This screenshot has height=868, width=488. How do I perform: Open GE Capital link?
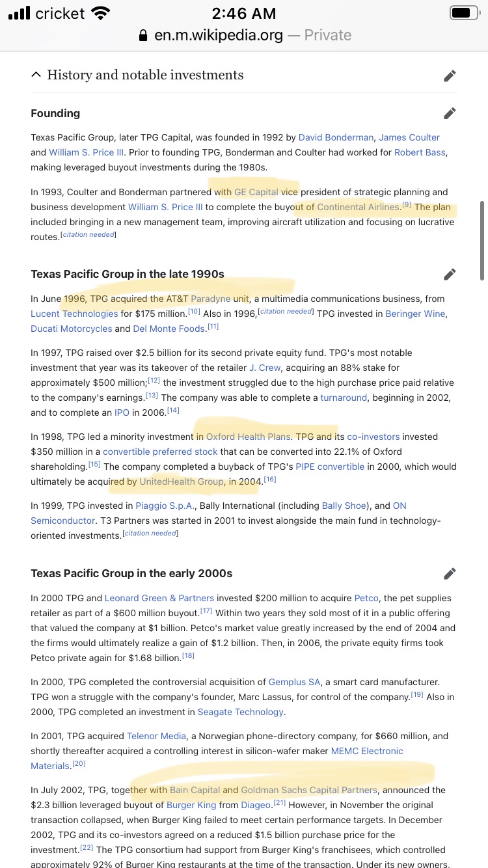click(x=256, y=192)
